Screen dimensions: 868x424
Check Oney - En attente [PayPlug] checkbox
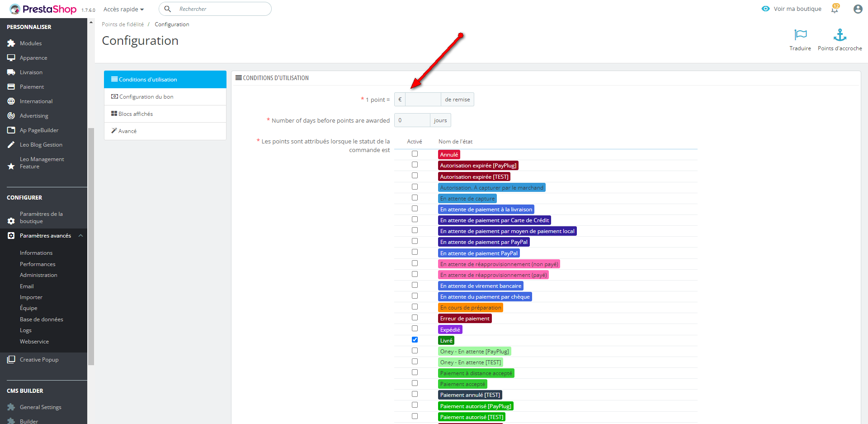(415, 351)
